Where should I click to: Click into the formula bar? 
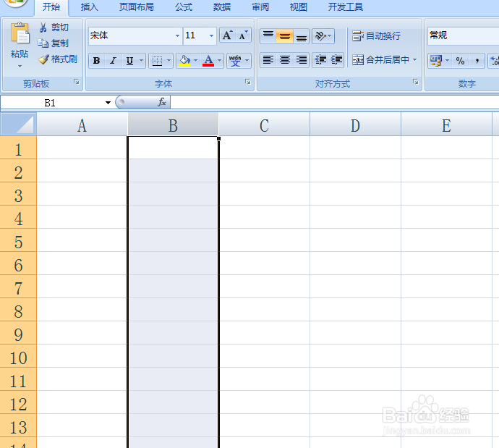pyautogui.click(x=334, y=103)
